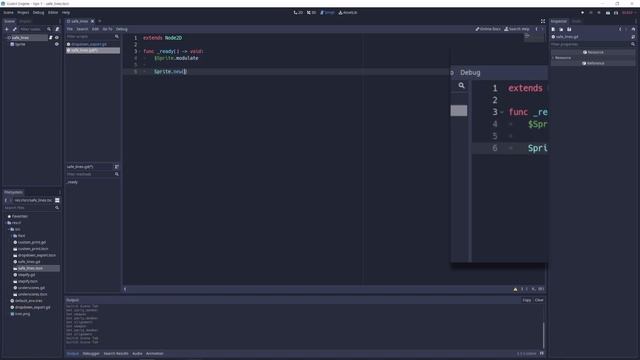Toggle the FileSystem split view icon
This screenshot has height=360, width=640.
click(57, 200)
